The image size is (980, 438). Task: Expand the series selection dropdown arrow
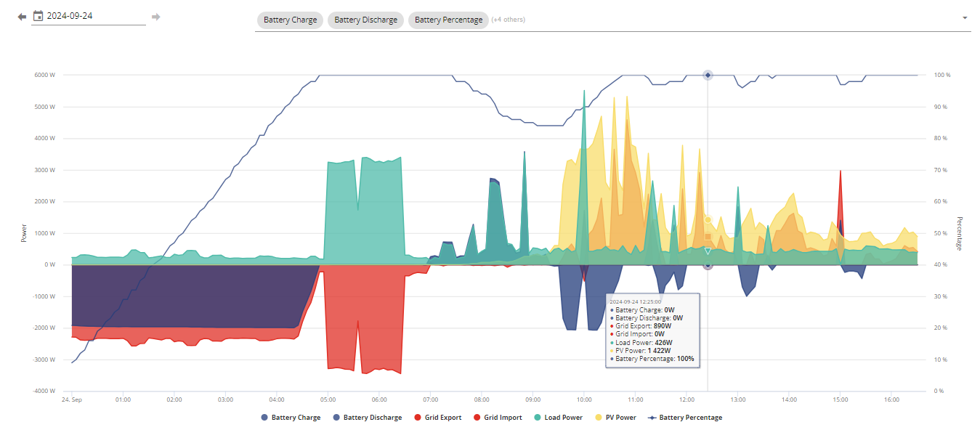965,18
